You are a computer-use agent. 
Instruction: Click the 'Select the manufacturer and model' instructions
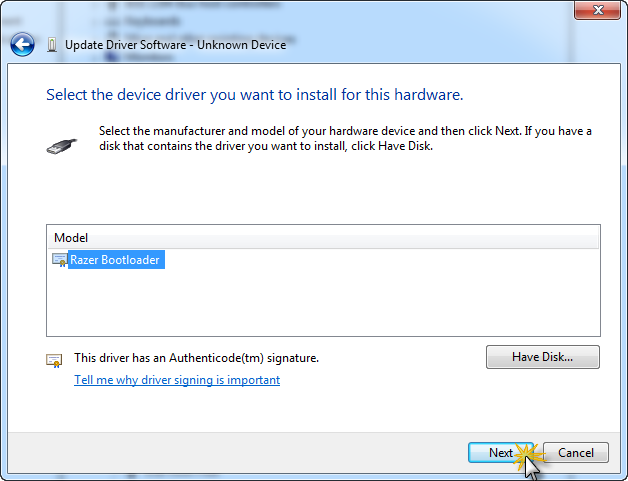345,138
